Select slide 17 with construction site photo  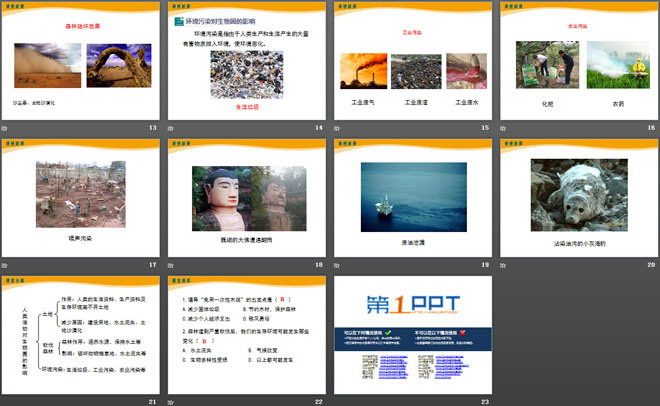tap(81, 198)
